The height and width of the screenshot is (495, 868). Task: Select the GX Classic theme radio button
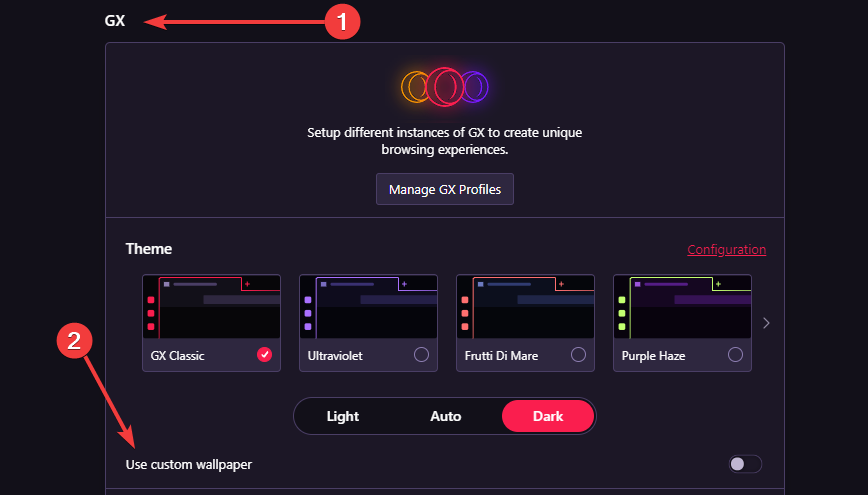(x=265, y=354)
